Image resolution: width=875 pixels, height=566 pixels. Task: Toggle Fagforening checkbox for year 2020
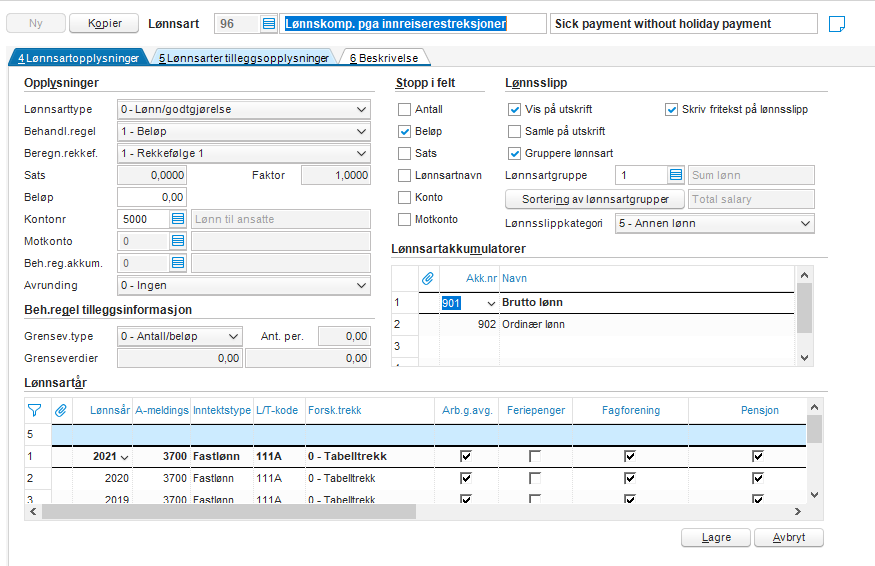click(x=629, y=478)
